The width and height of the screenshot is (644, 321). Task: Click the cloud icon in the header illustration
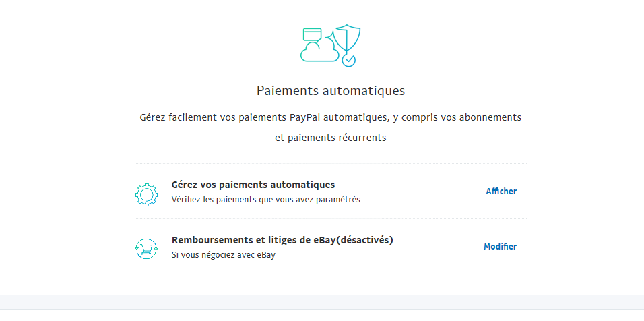coord(319,52)
